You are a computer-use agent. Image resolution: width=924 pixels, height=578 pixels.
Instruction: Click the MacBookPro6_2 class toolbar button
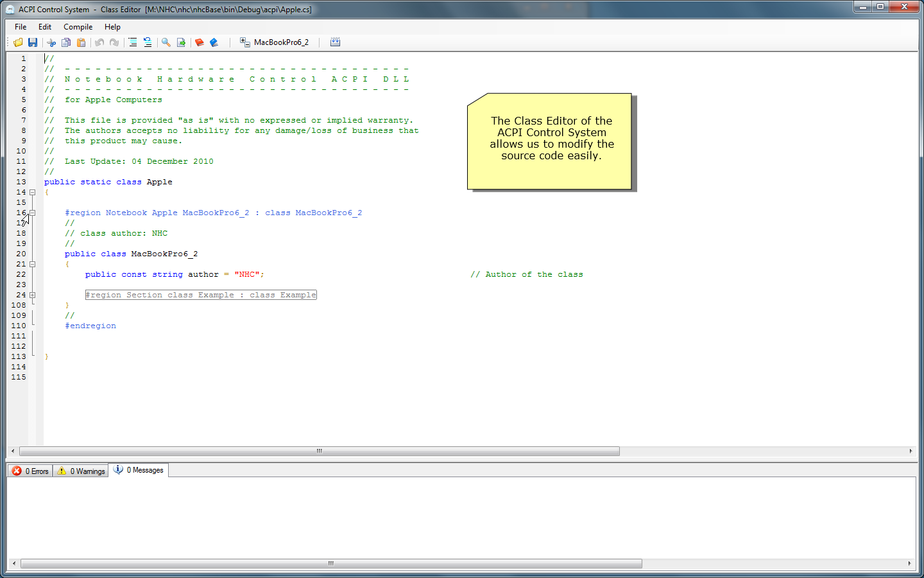tap(275, 42)
